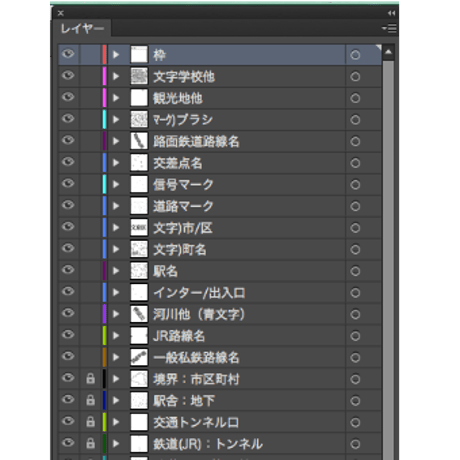Select the ﾏｰｸ)ブラシ layer name
The height and width of the screenshot is (460, 460).
coord(183,120)
